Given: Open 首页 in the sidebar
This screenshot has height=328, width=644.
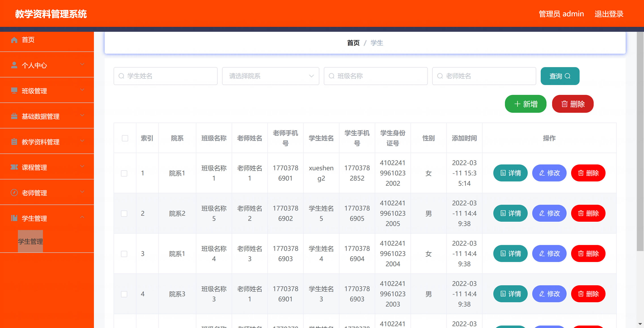Looking at the screenshot, I should pos(47,40).
